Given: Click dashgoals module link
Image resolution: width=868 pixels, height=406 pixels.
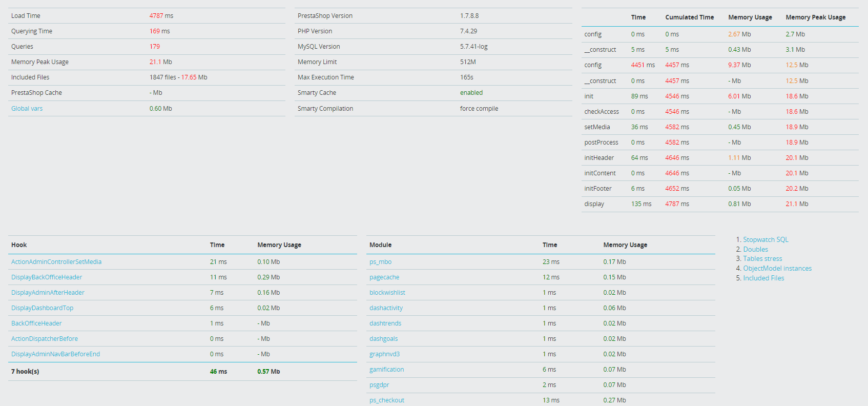Looking at the screenshot, I should coord(383,339).
